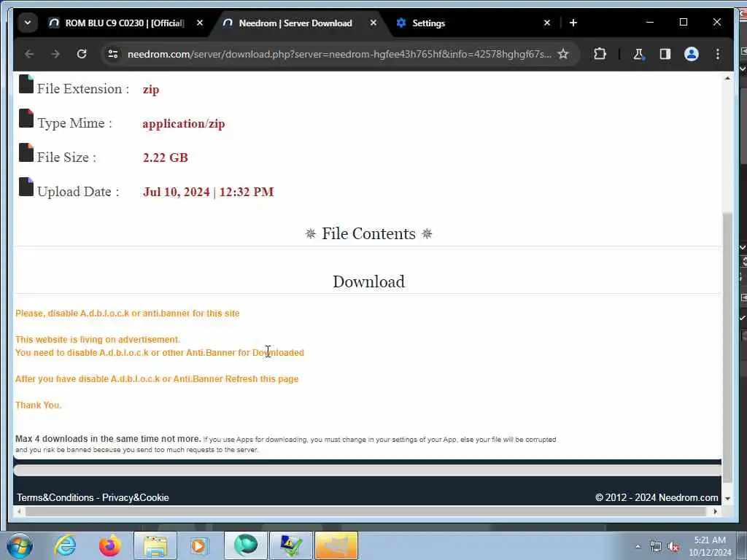The image size is (747, 560).
Task: Click 'After you have disable' refresh notice
Action: click(x=157, y=379)
